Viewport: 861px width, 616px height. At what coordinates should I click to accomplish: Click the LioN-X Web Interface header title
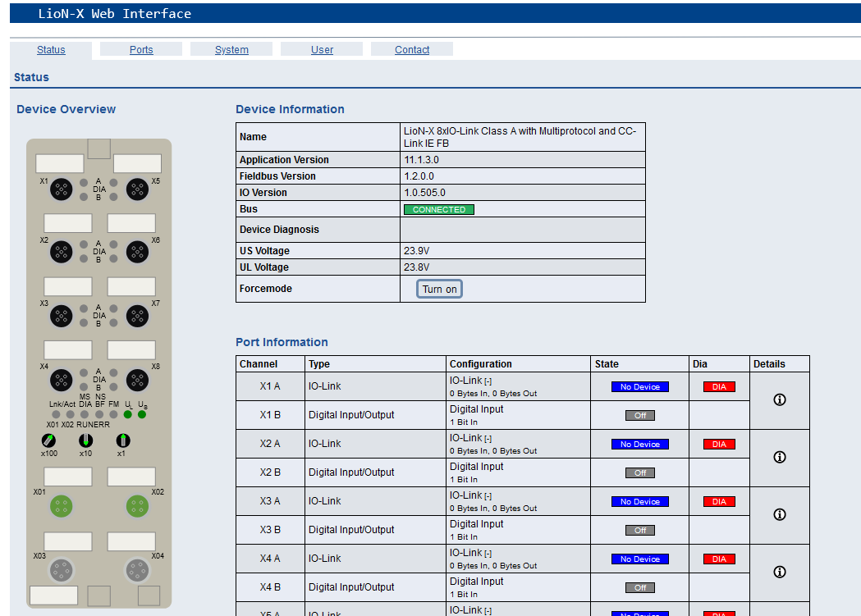click(x=114, y=14)
